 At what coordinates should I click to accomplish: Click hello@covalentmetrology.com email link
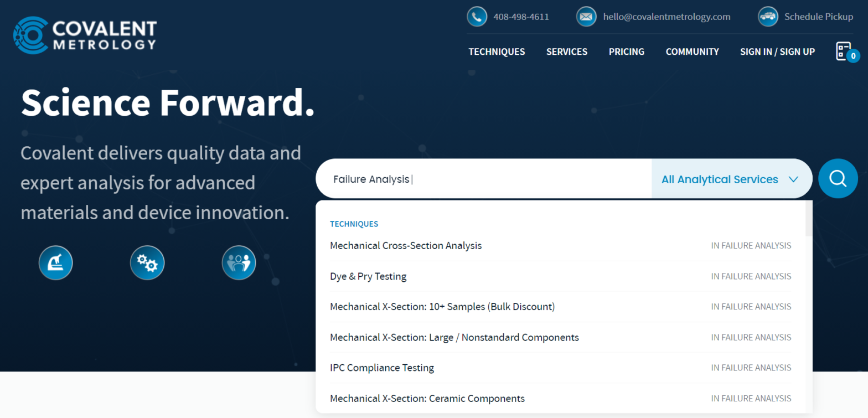click(666, 17)
